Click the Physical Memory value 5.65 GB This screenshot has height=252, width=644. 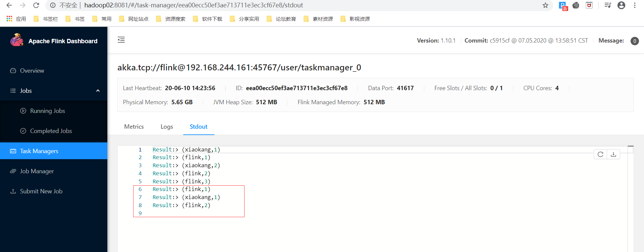(182, 102)
